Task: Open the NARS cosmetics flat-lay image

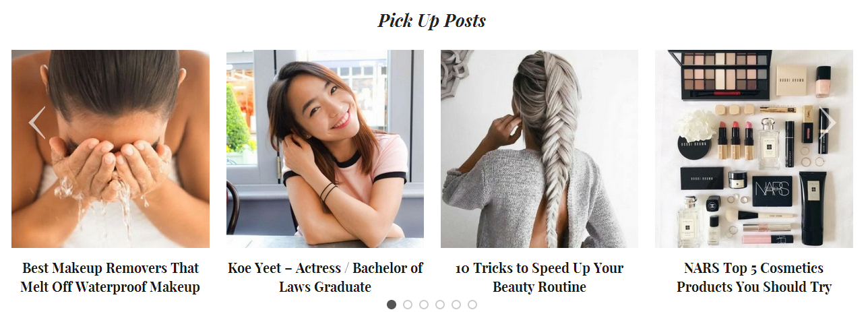Action: (x=754, y=149)
